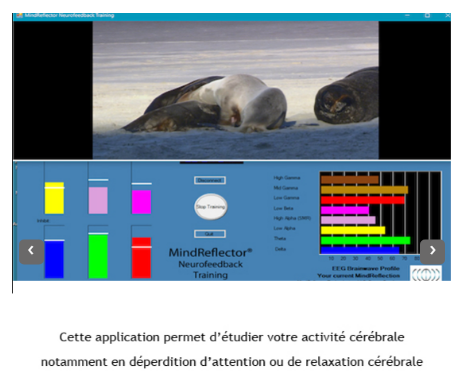Click the gold Mid Gamma profile bar

(x=364, y=190)
